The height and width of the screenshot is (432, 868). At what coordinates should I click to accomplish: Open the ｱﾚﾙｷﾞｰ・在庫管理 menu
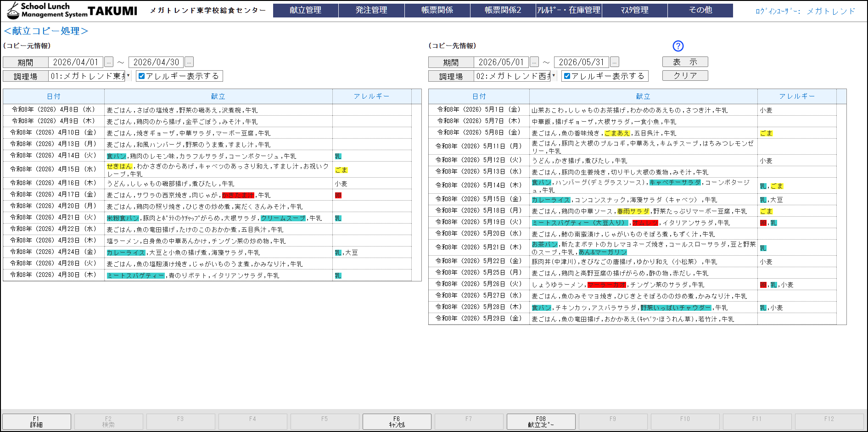tap(569, 10)
